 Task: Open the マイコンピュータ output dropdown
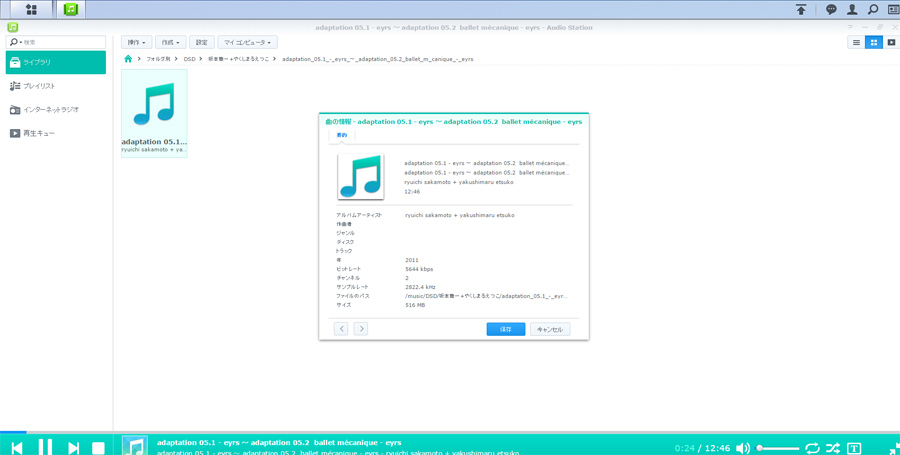[x=248, y=42]
